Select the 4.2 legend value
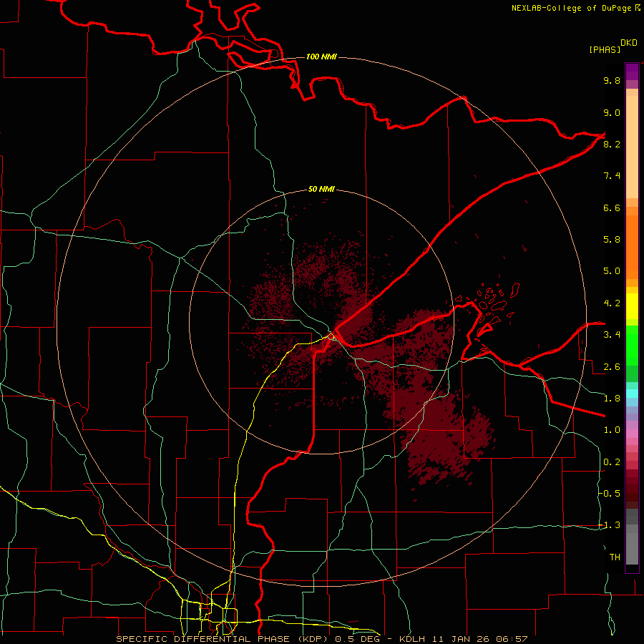Image resolution: width=644 pixels, height=644 pixels. click(x=612, y=303)
